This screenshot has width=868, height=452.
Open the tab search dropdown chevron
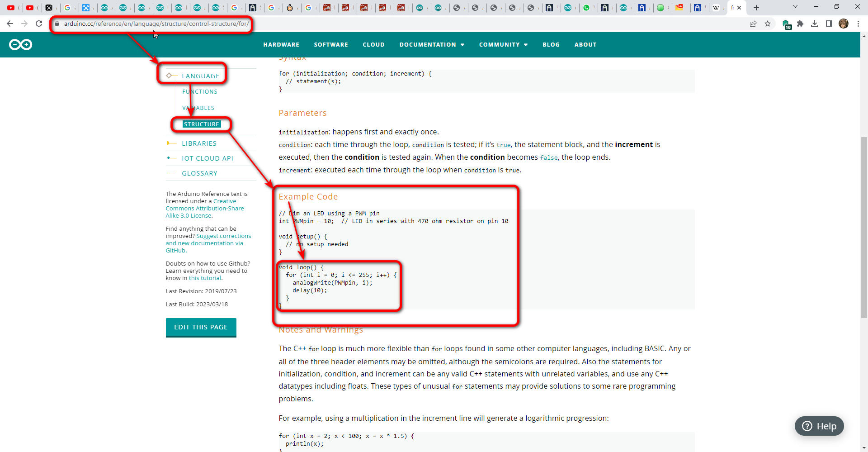point(795,6)
